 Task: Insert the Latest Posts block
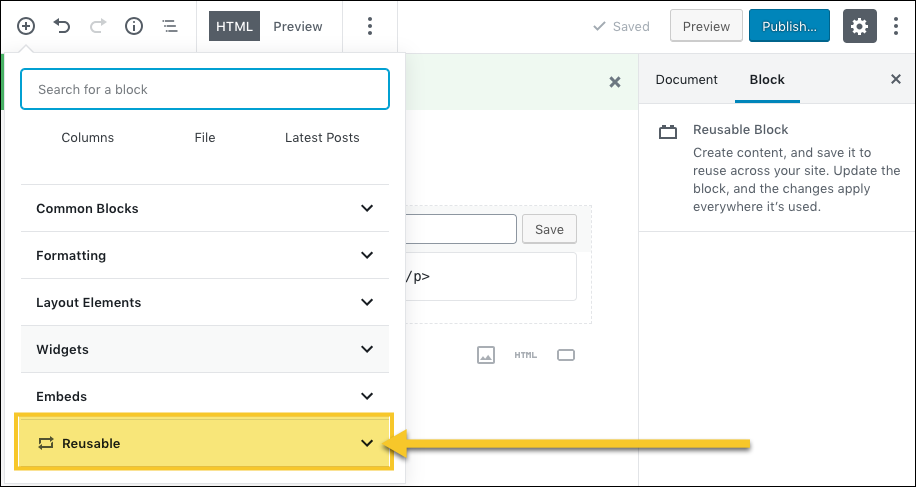point(322,138)
